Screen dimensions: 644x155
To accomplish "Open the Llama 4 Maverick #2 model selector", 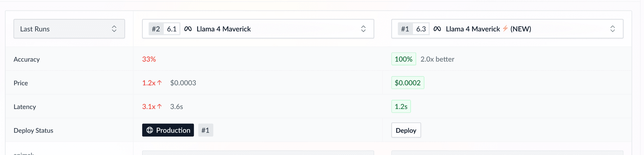I will [x=258, y=29].
